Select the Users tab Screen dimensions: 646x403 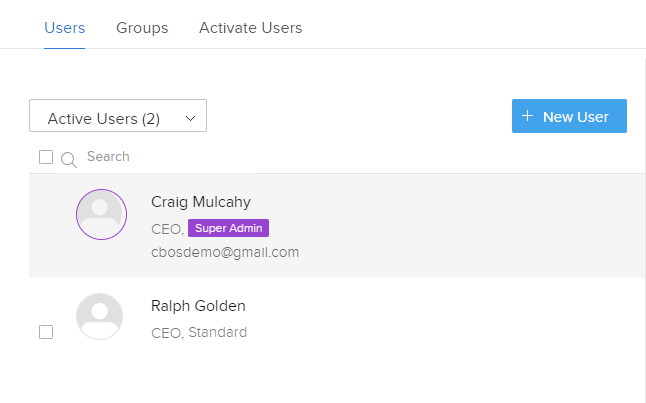[65, 28]
